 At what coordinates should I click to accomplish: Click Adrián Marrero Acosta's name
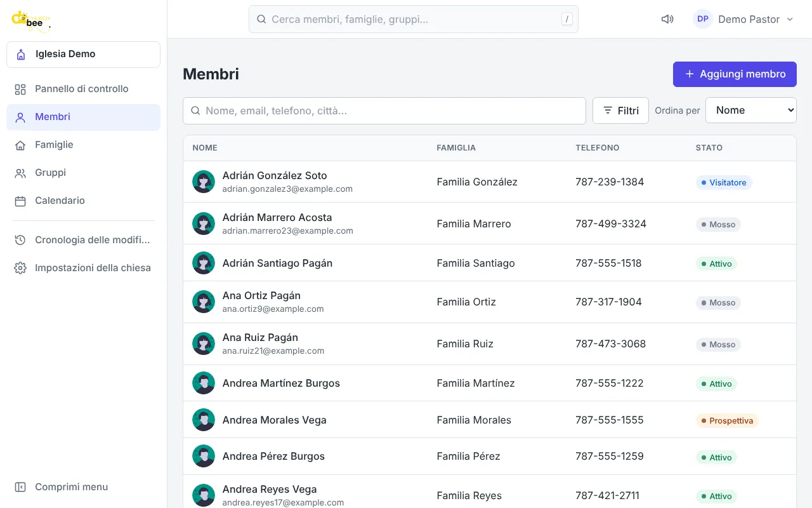click(x=277, y=217)
